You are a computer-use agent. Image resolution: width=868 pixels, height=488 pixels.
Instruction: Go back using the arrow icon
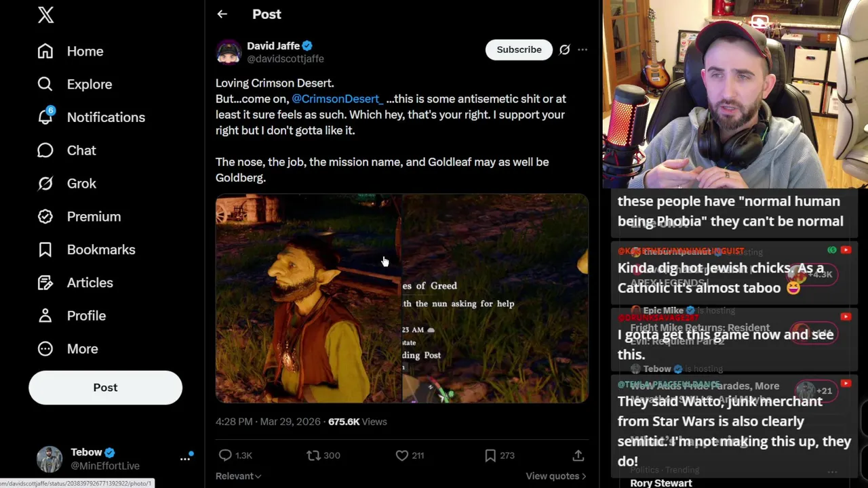point(222,14)
